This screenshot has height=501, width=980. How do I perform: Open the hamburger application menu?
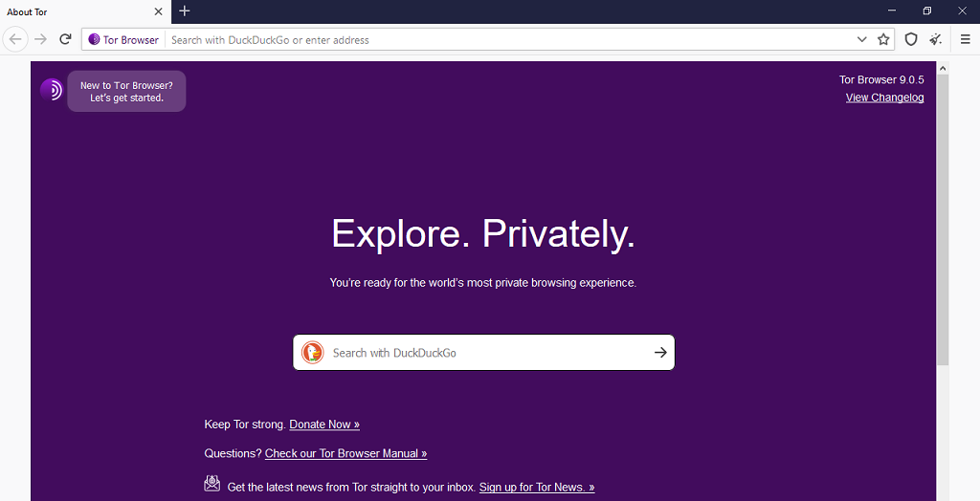(965, 39)
